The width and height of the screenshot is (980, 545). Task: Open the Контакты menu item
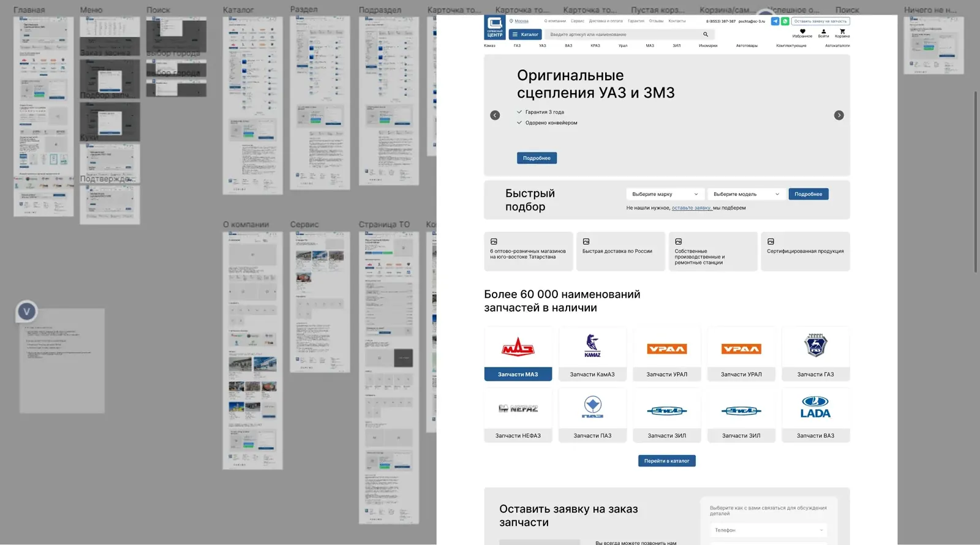pyautogui.click(x=677, y=21)
